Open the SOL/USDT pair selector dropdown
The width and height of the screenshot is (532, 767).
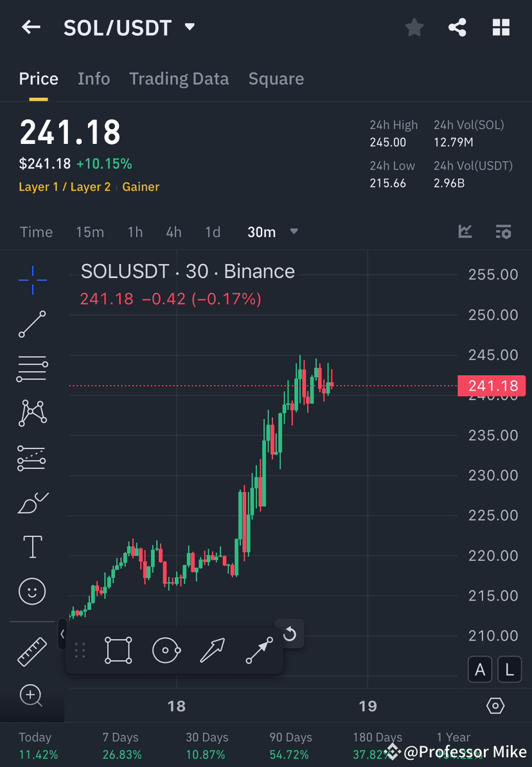coord(189,27)
